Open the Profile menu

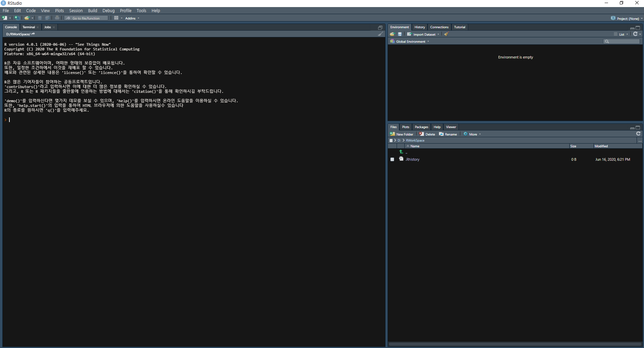pos(126,11)
